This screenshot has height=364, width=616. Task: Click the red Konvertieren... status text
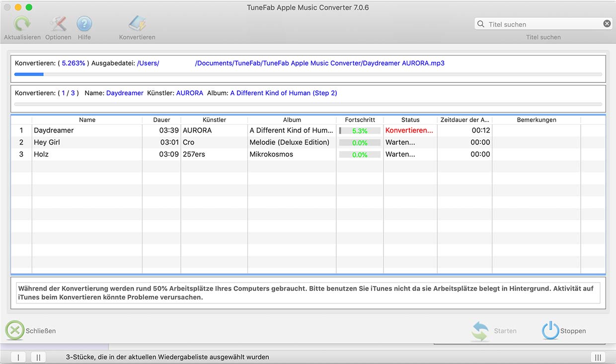[409, 130]
